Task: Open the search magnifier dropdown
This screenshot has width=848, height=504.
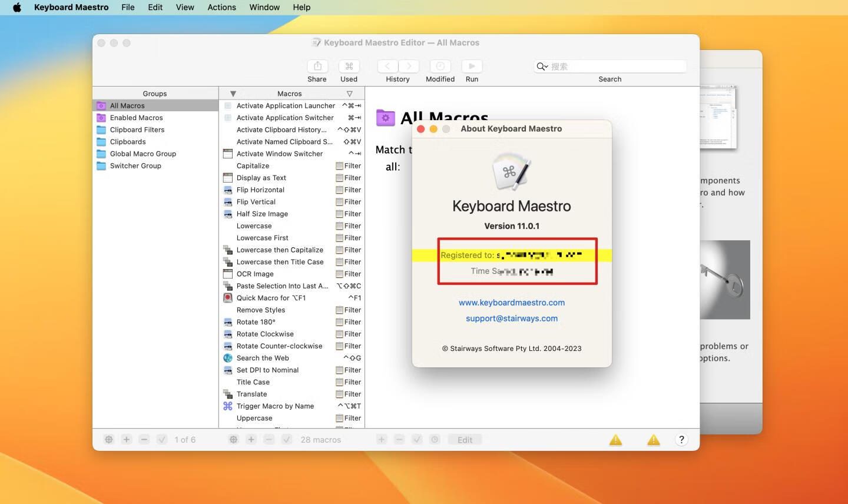Action: pos(541,67)
